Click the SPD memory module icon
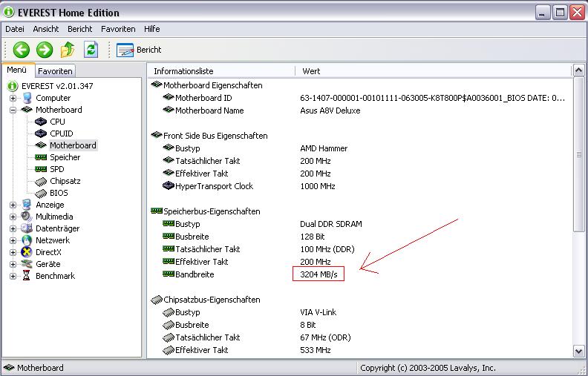This screenshot has width=588, height=376. tap(41, 169)
